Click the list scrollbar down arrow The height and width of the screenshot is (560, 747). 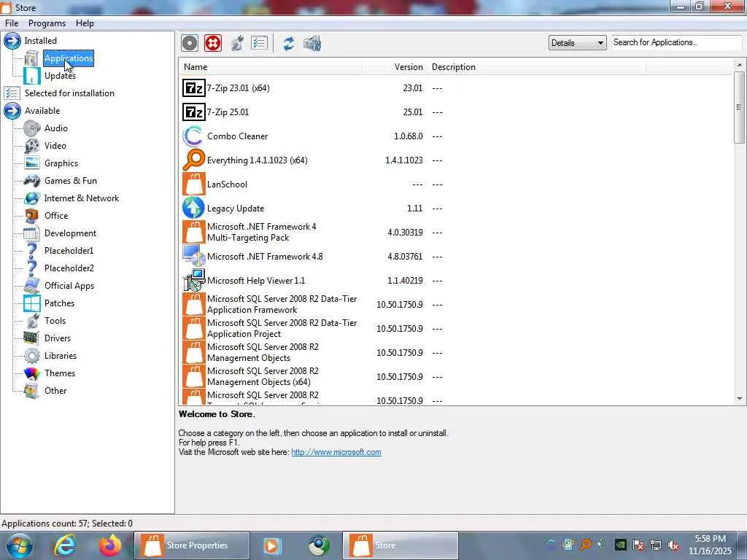pyautogui.click(x=739, y=399)
